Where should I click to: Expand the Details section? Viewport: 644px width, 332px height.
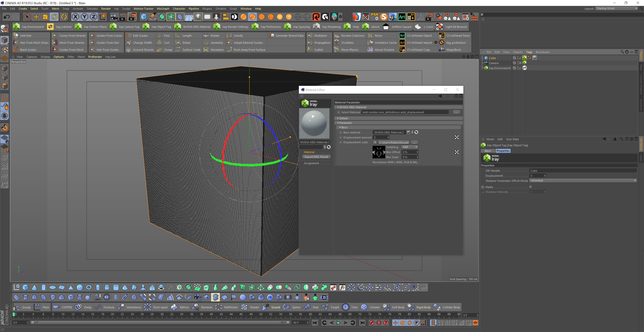(338, 118)
